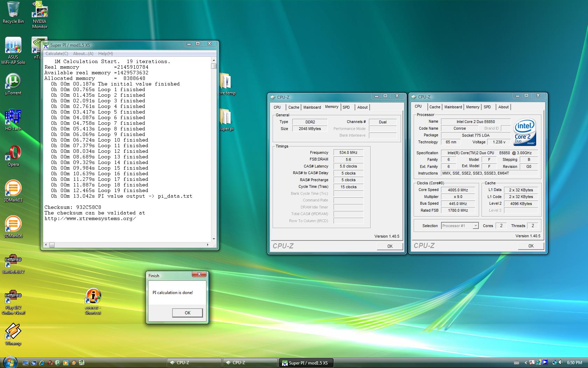Image resolution: width=588 pixels, height=368 pixels.
Task: Click the Super PI vertical scrollbar up arrow
Action: tap(214, 61)
